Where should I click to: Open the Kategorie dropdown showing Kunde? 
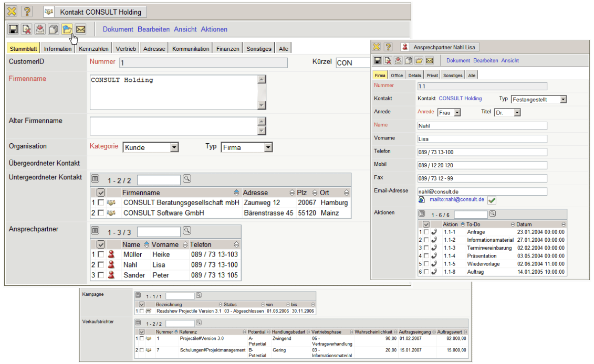tap(174, 148)
